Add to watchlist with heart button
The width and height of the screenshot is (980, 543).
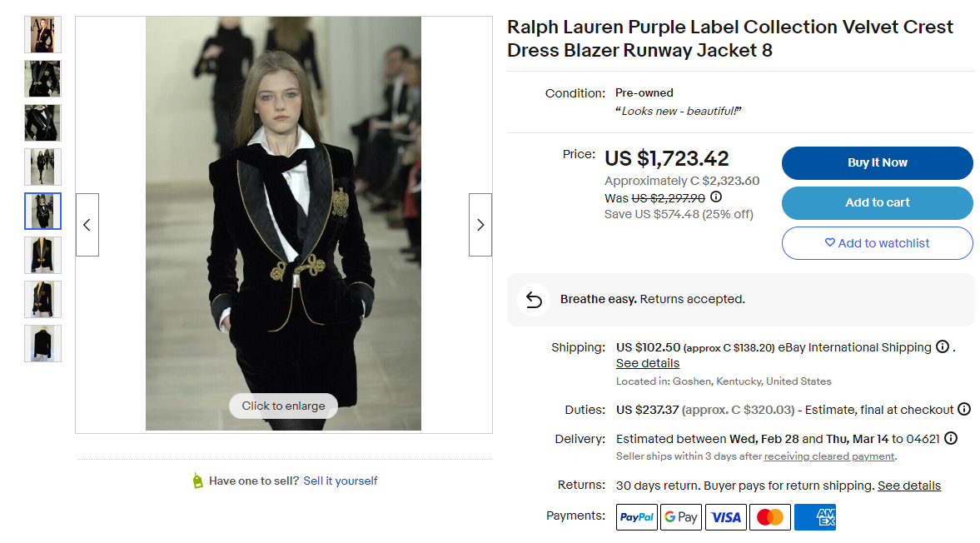(877, 243)
